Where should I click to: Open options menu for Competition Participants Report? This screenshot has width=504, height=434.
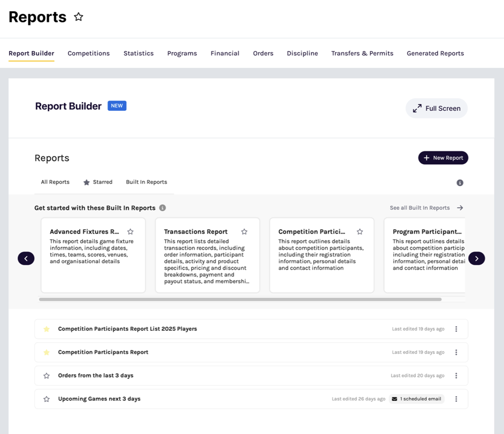[456, 352]
